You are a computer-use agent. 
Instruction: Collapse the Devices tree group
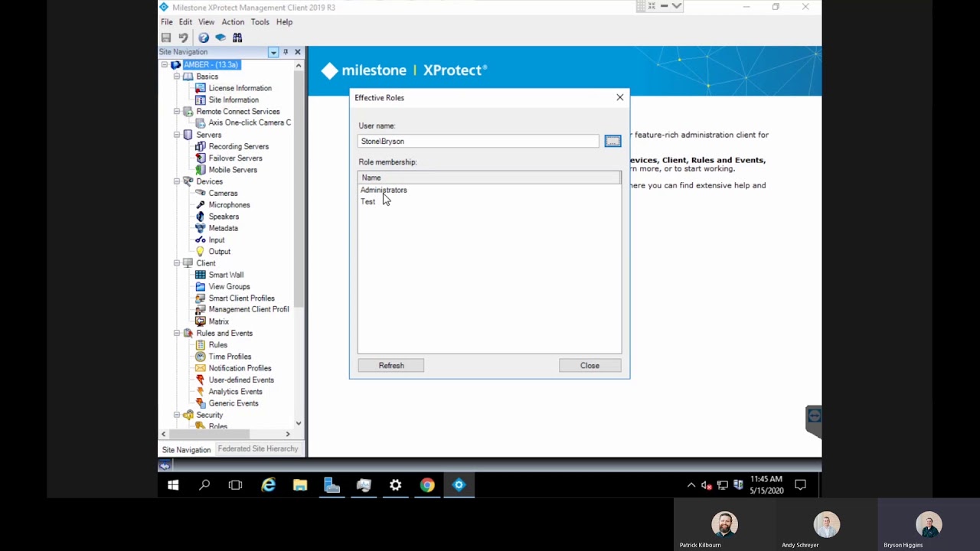point(177,181)
